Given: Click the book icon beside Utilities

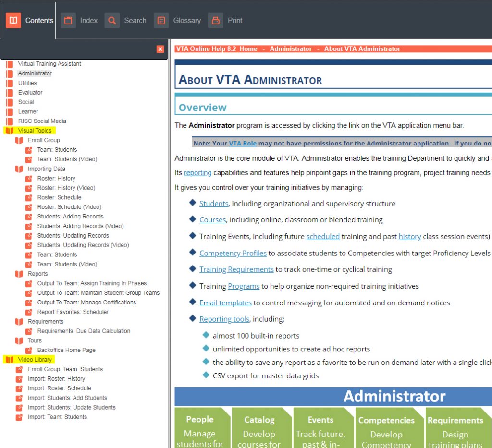Looking at the screenshot, I should click(x=10, y=83).
